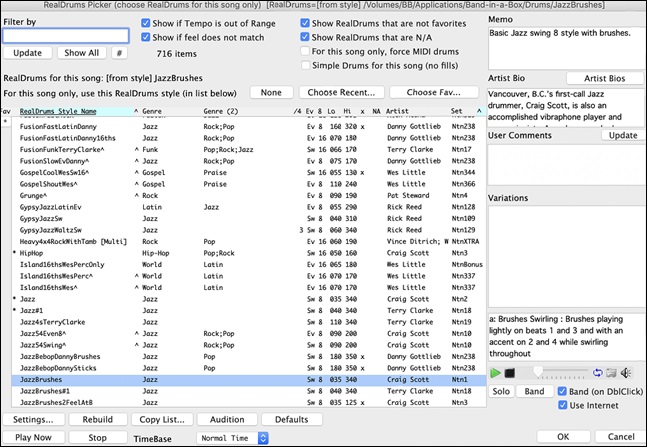Click the Solo button
Screen dimensions: 647x447
point(501,391)
